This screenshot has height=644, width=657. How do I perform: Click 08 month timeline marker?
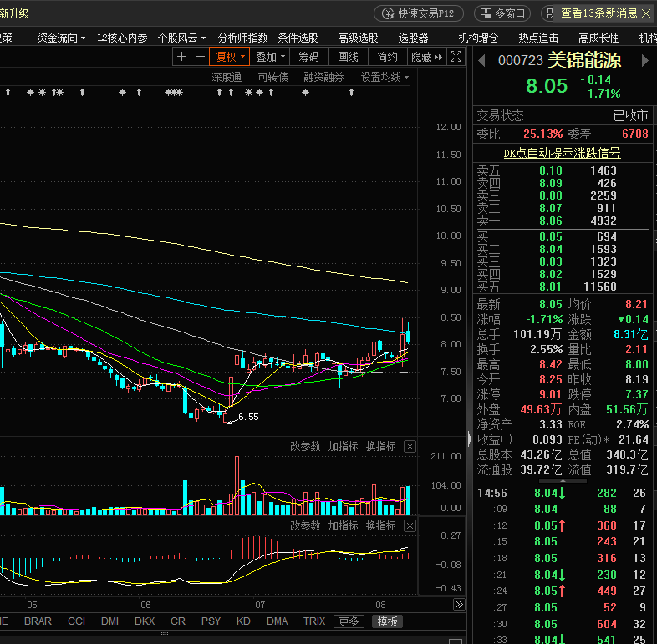click(380, 605)
